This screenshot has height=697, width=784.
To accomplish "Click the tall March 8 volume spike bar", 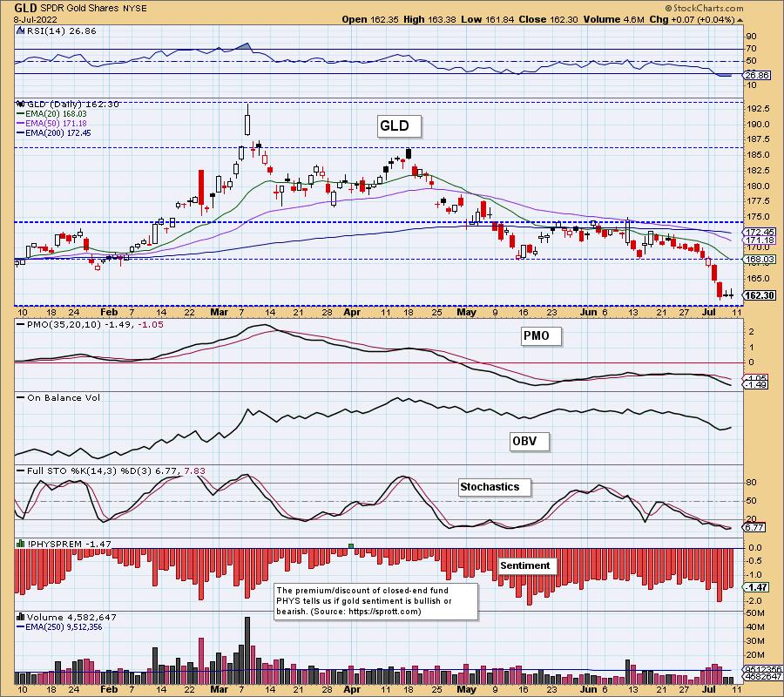I will click(247, 651).
